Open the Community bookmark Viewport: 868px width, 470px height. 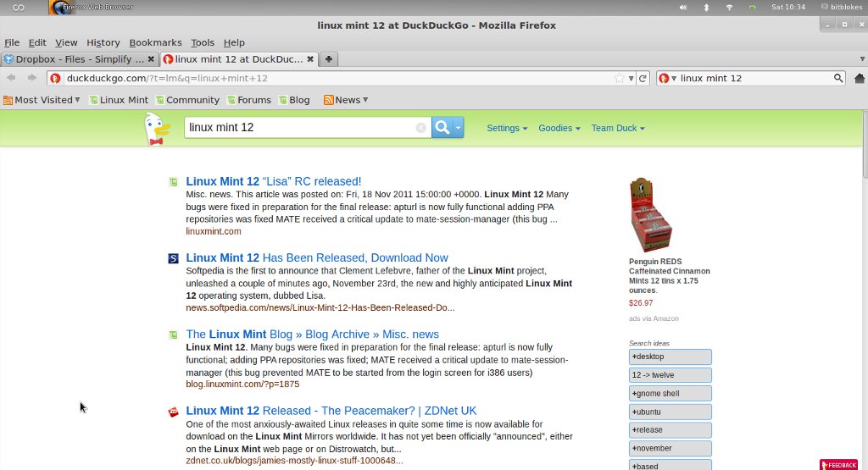(x=187, y=100)
